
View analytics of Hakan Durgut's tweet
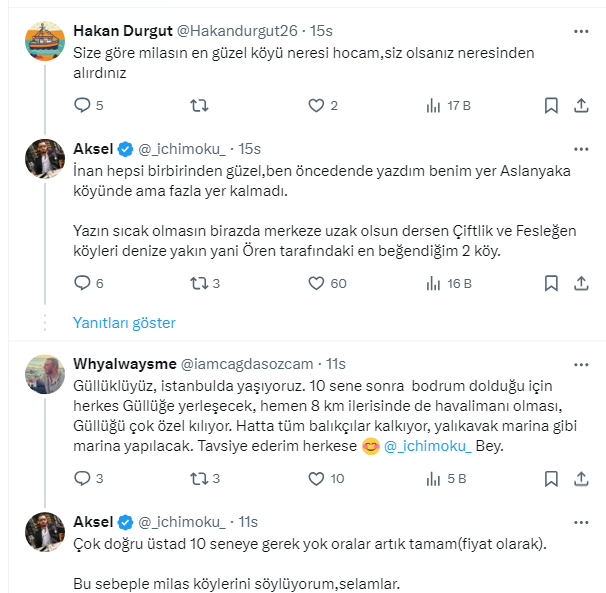tap(434, 105)
